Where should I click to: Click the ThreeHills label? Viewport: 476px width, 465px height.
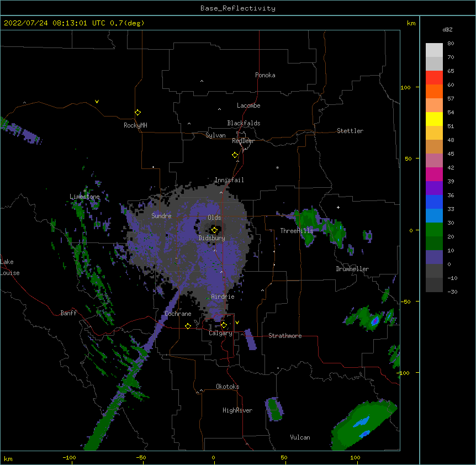coord(297,231)
